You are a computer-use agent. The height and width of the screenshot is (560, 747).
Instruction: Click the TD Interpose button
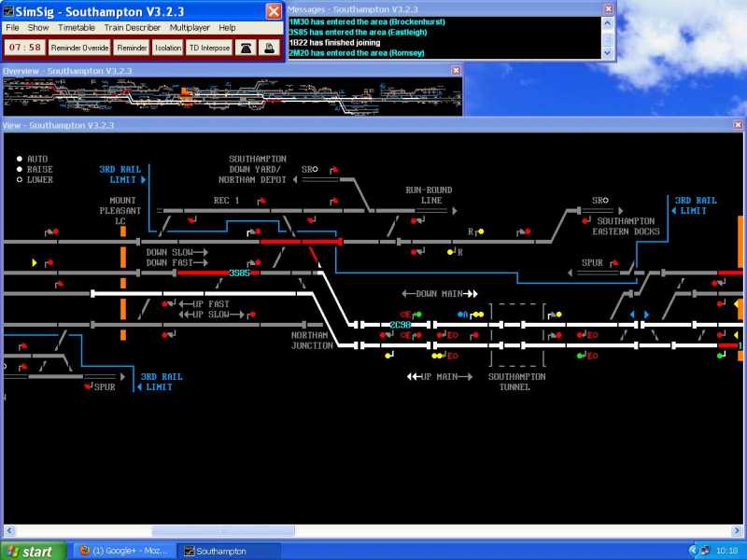click(209, 48)
